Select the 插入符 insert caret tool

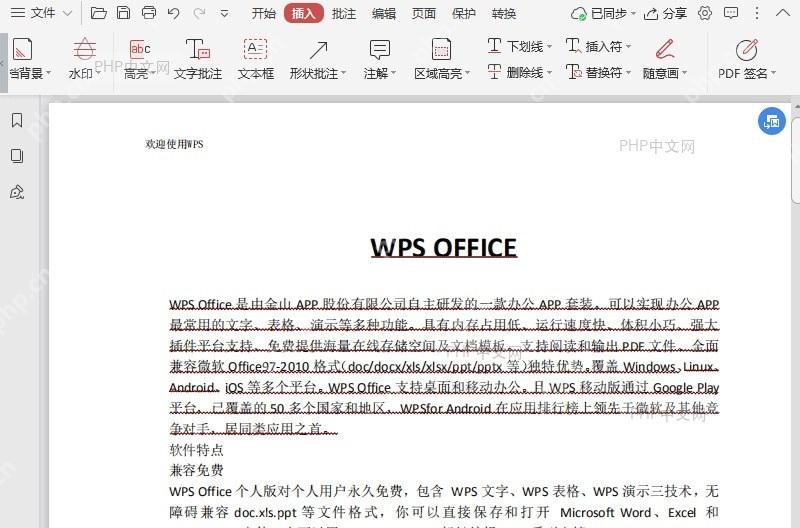click(594, 46)
